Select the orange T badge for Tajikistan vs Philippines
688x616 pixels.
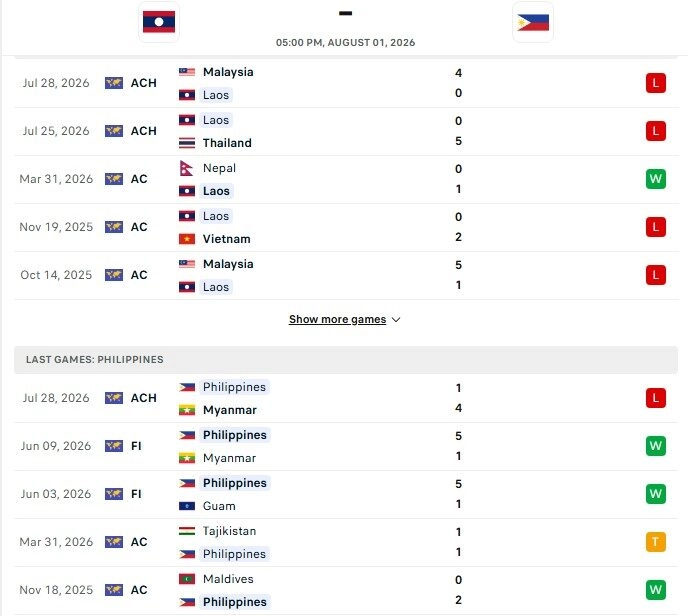coord(656,542)
